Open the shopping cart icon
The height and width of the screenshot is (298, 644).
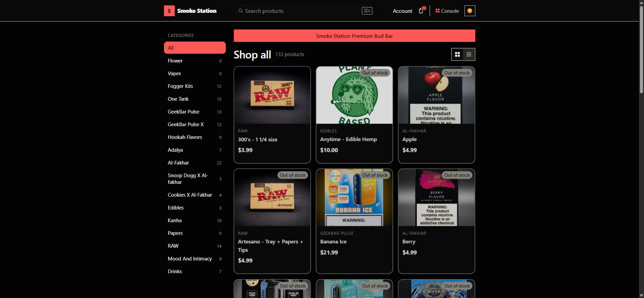[421, 11]
